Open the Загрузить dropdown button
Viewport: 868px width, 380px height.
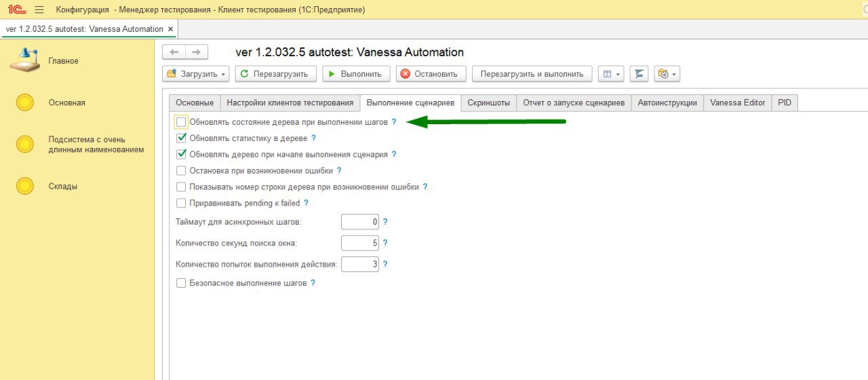[x=197, y=74]
